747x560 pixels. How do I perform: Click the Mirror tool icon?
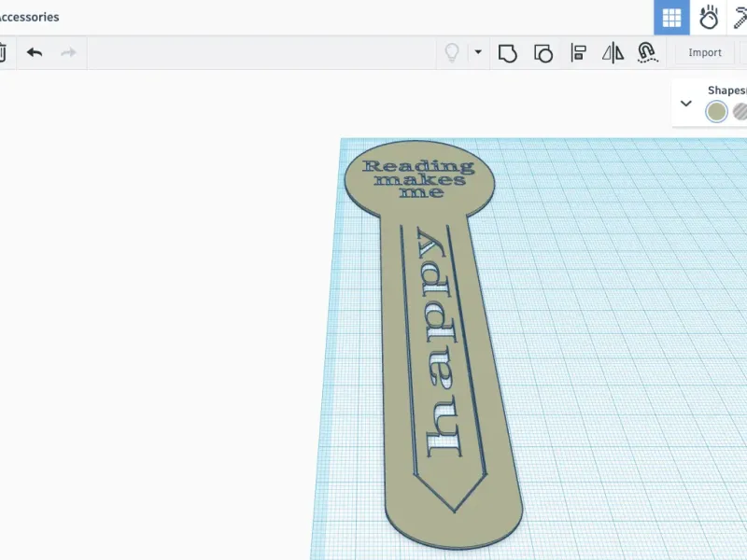point(613,52)
